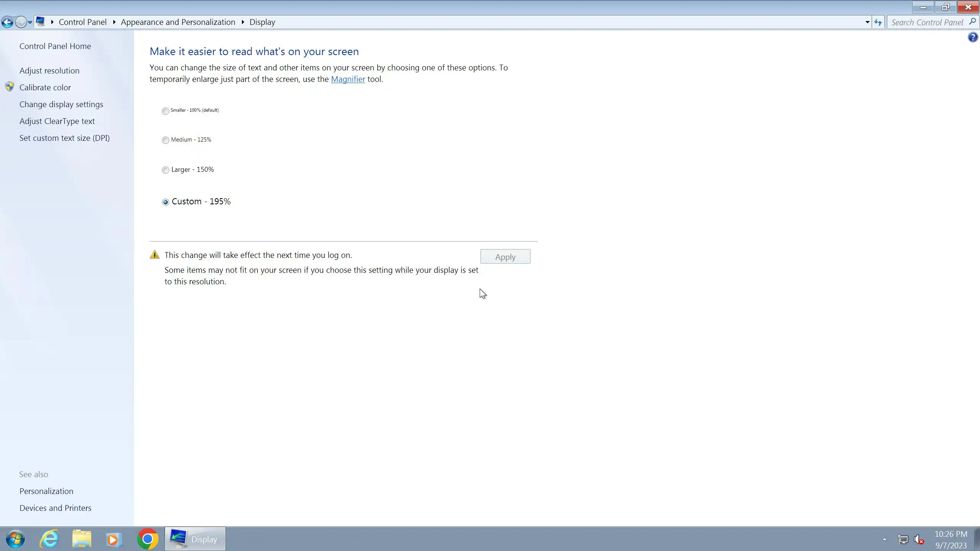Open Internet Explorer from the taskbar
Image resolution: width=980 pixels, height=551 pixels.
49,539
